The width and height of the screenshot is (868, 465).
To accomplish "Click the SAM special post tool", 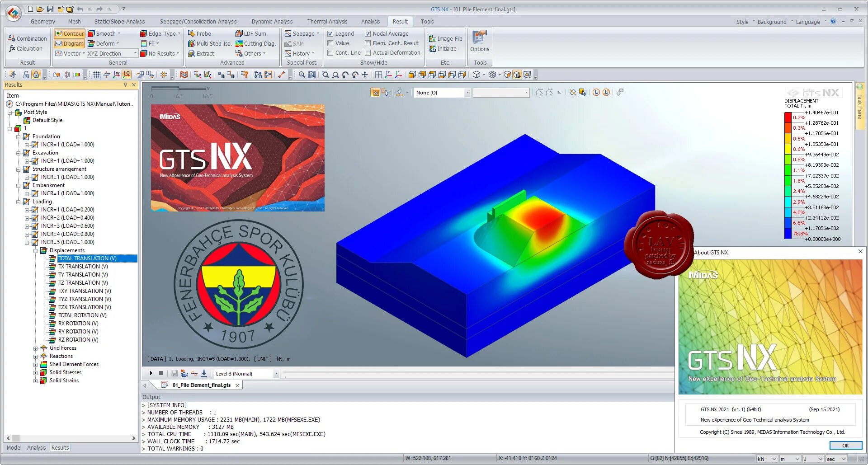I will coord(294,43).
